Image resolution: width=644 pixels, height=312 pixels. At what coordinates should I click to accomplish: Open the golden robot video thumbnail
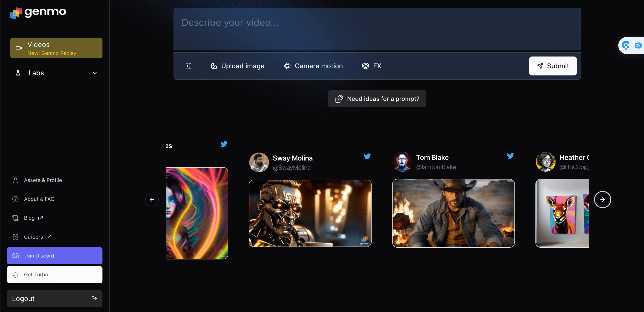coord(310,213)
